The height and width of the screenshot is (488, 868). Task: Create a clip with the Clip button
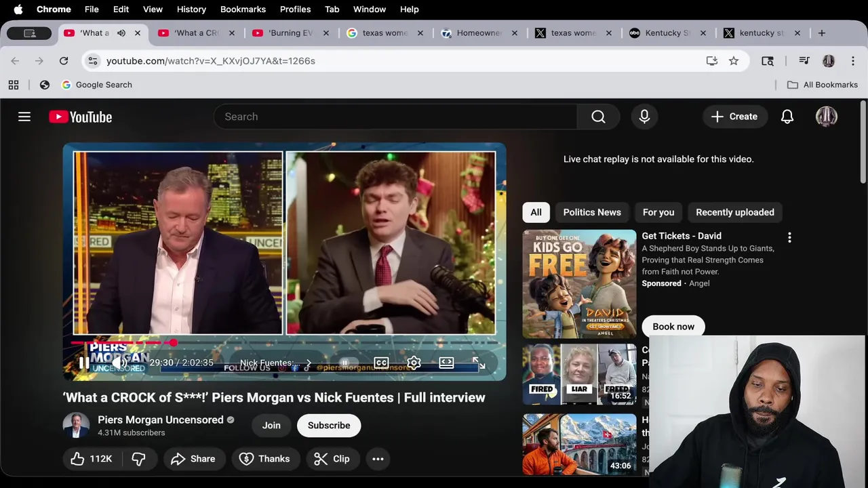[332, 459]
